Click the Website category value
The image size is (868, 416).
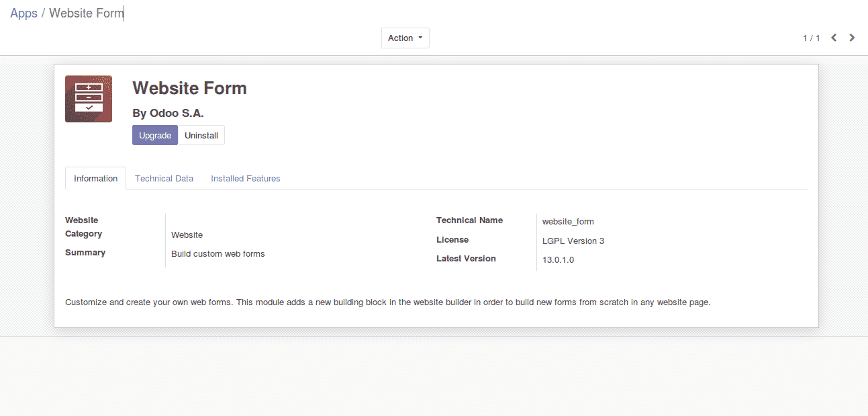[187, 235]
